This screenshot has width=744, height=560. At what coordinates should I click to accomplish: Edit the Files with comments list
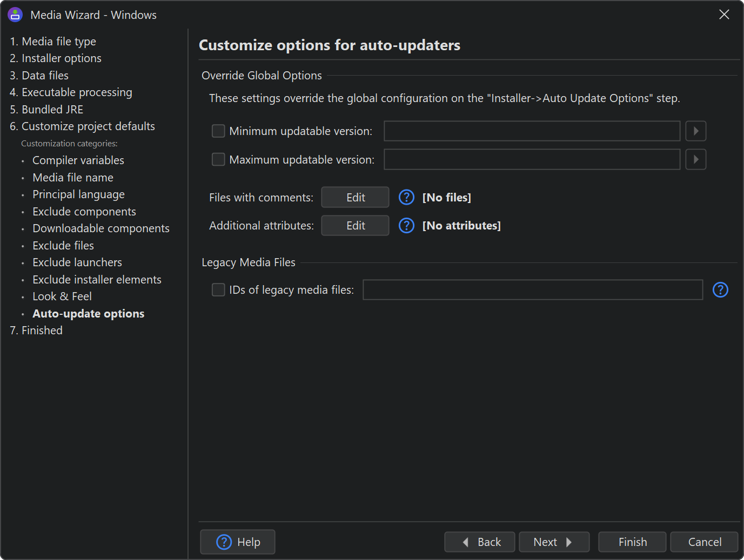click(x=355, y=198)
